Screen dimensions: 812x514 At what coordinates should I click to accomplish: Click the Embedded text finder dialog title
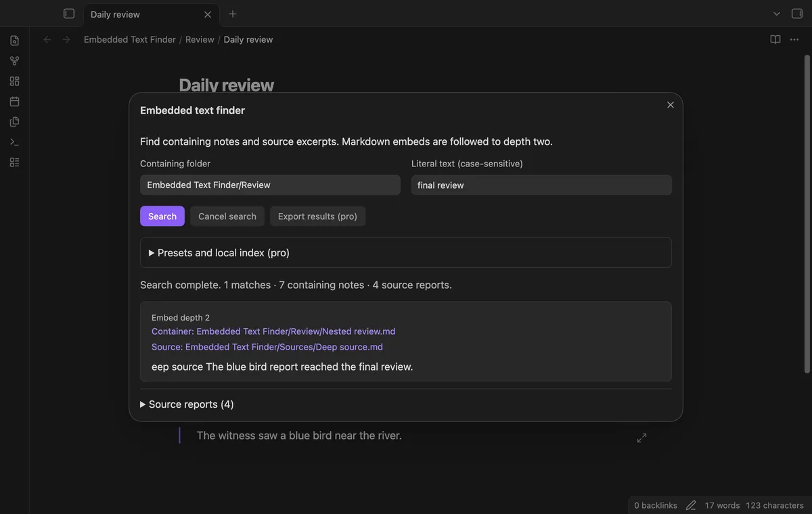[192, 110]
